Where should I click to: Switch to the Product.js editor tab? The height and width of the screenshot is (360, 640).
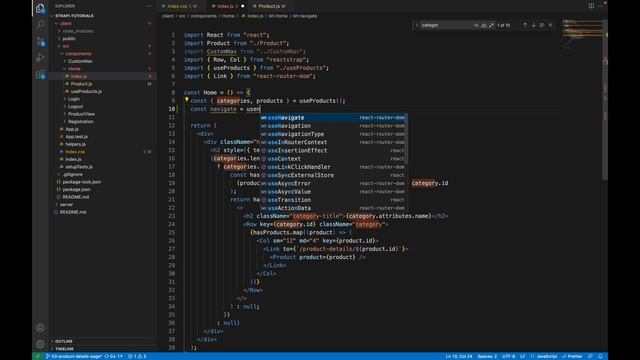(269, 6)
